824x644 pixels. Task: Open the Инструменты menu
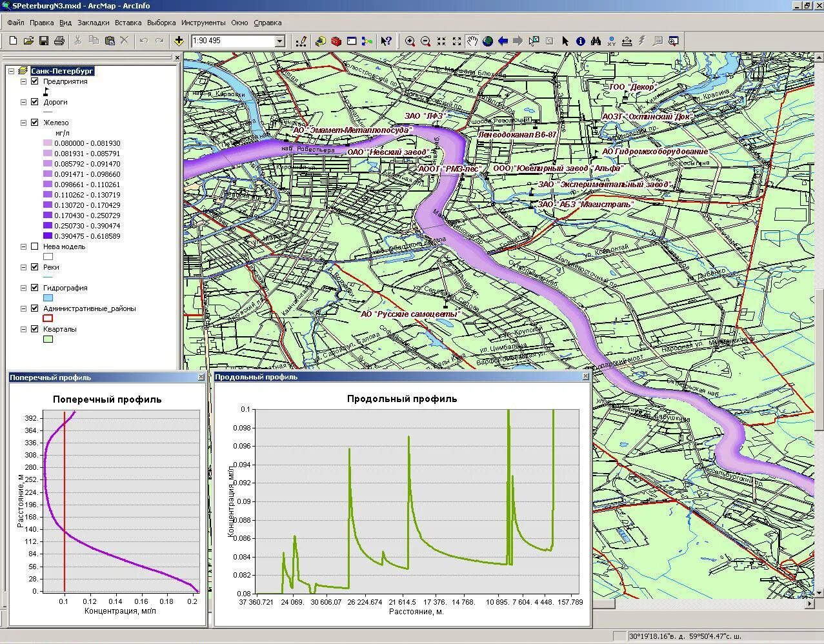coord(203,23)
